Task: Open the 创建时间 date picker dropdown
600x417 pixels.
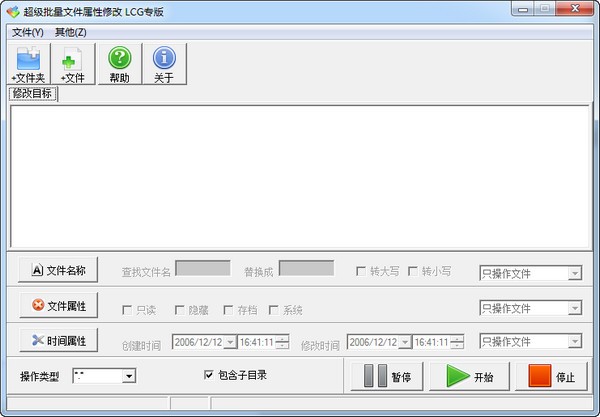Action: click(x=230, y=342)
